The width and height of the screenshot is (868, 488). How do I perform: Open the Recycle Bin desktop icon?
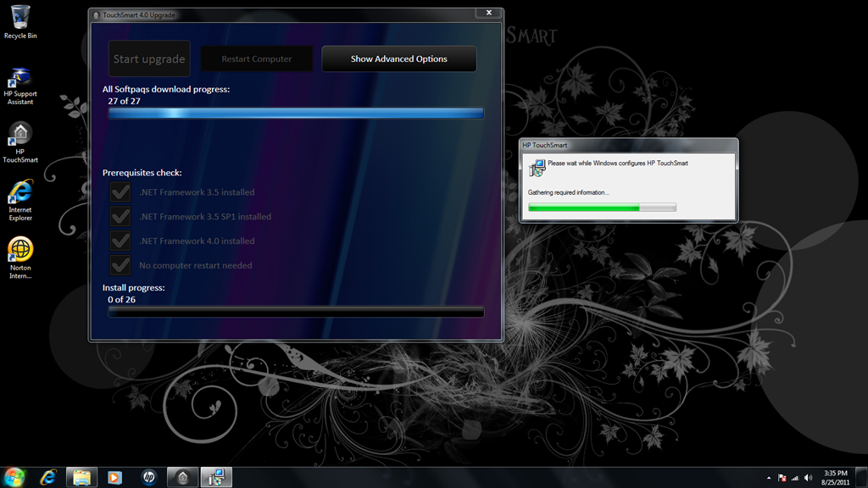click(x=20, y=22)
